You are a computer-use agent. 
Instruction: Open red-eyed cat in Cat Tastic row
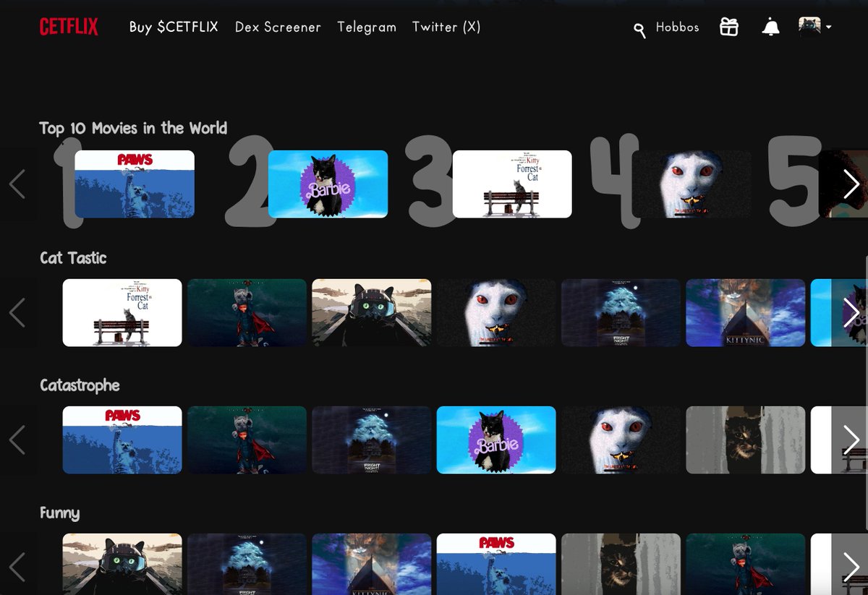tap(496, 312)
